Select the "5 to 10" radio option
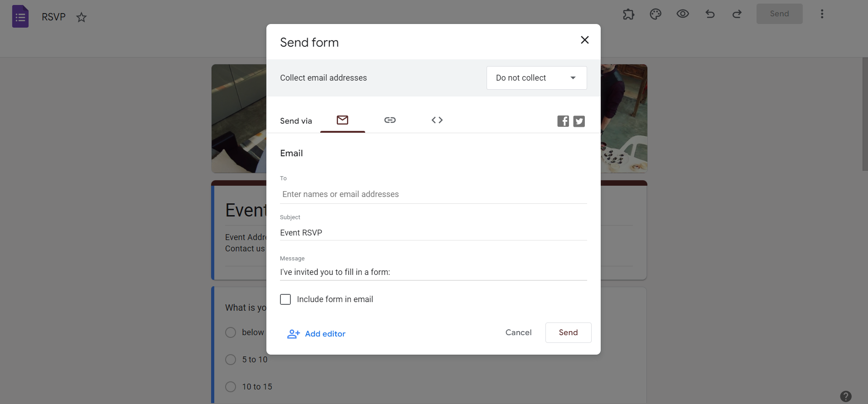 [231, 360]
